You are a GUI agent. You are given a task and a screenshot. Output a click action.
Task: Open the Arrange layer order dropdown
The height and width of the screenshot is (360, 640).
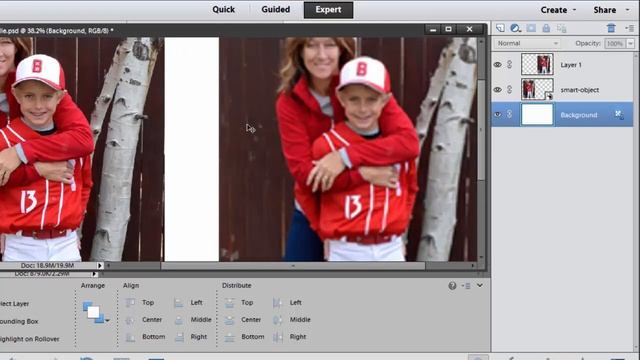[96, 312]
